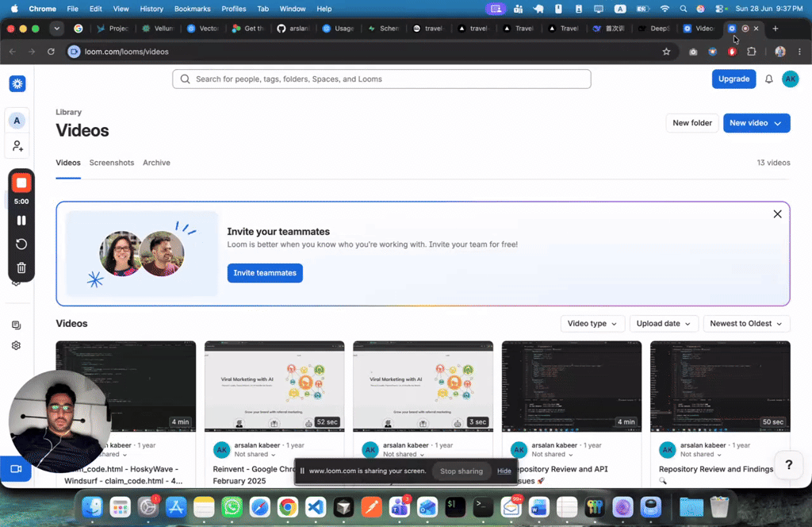Image resolution: width=812 pixels, height=527 pixels.
Task: Open the 3 sec Viral Marketing thumbnail
Action: [x=423, y=386]
